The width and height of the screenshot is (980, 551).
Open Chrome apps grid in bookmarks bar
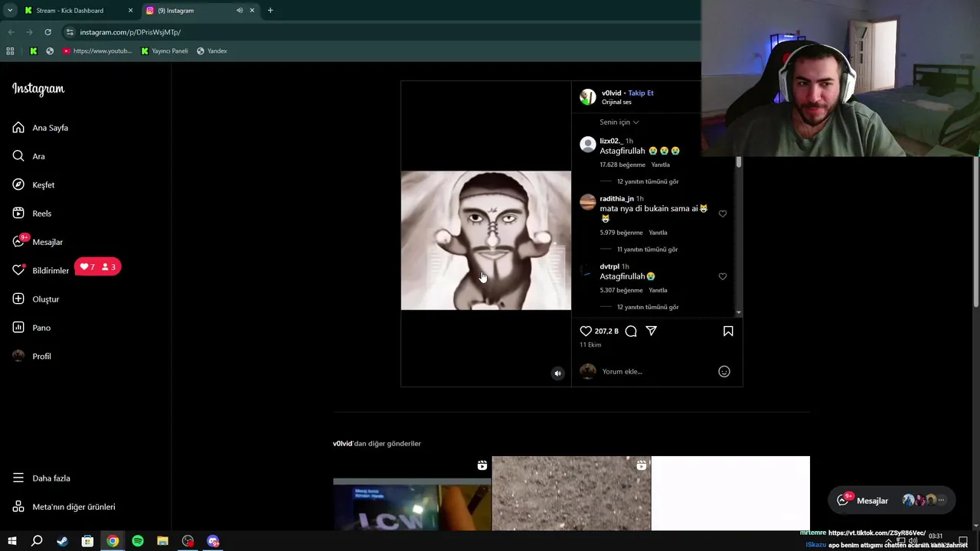pos(10,51)
